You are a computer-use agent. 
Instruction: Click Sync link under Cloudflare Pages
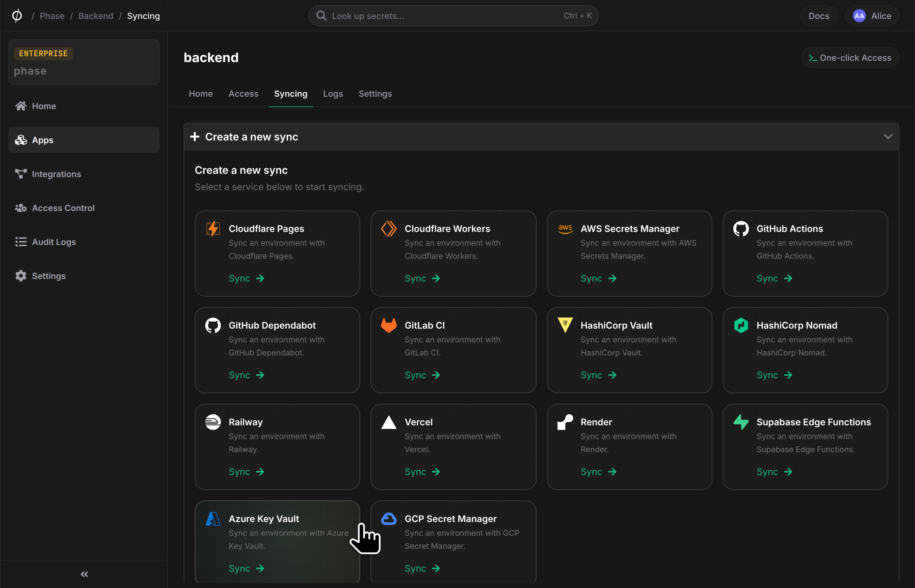[x=247, y=278]
